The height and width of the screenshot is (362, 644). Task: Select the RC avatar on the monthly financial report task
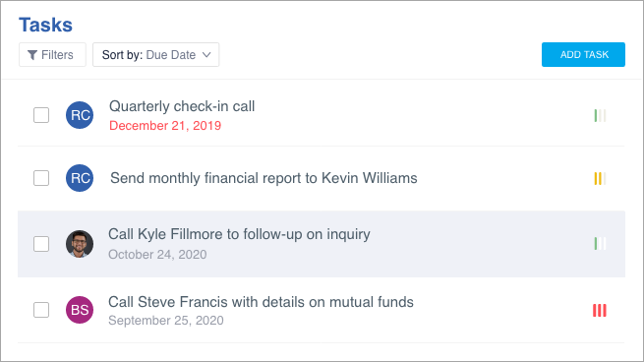80,178
